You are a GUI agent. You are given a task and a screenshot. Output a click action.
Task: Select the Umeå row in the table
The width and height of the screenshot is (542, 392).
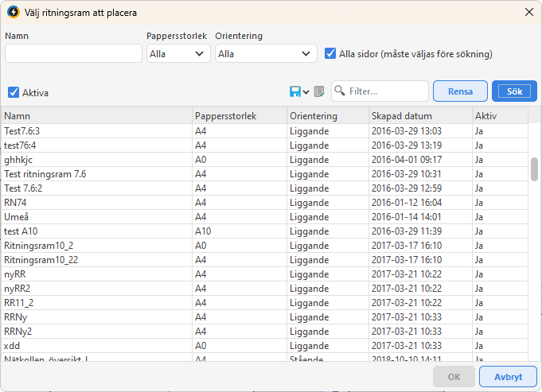coord(96,216)
